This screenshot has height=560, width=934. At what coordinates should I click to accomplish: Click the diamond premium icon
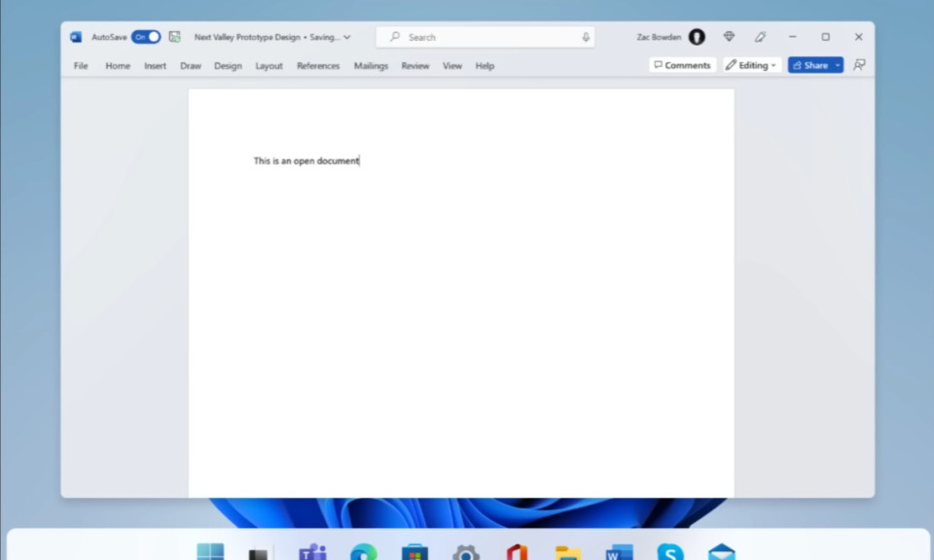[x=729, y=37]
